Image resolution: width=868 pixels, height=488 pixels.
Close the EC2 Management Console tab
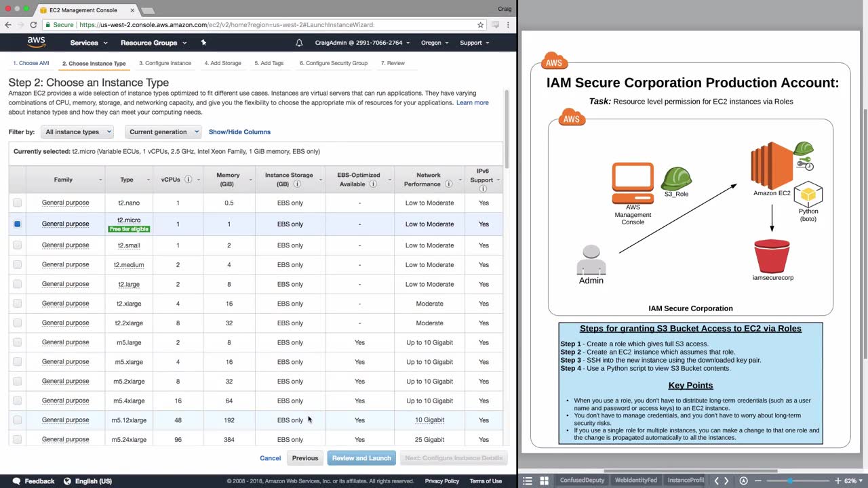click(x=131, y=10)
